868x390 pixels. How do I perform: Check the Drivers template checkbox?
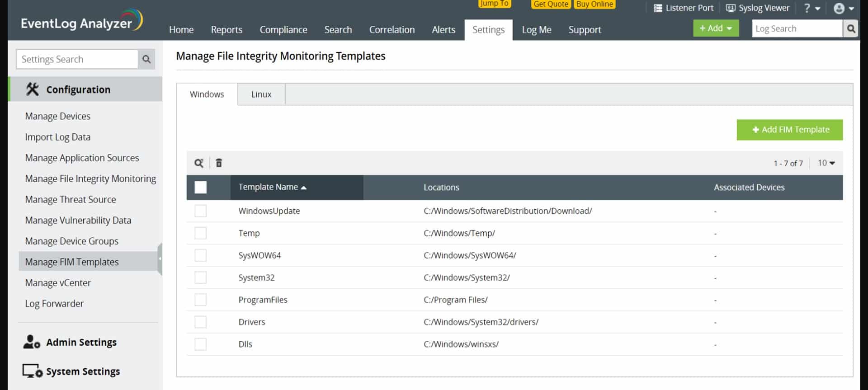[x=201, y=322]
